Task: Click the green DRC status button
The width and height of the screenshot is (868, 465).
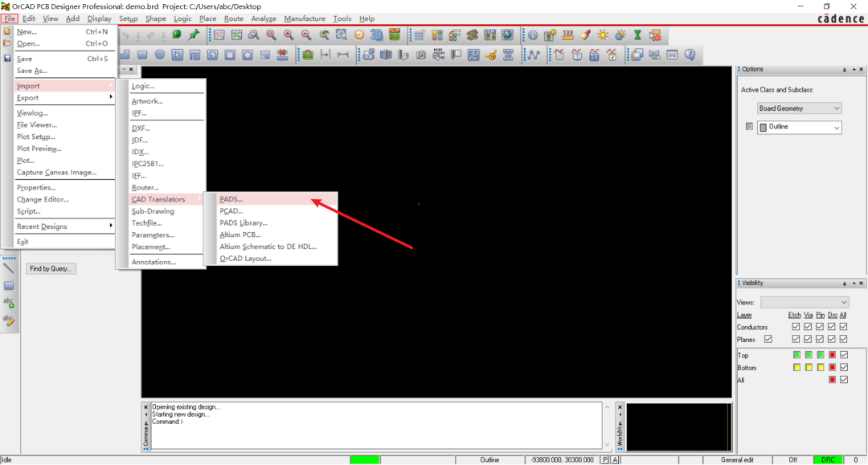Action: point(828,460)
